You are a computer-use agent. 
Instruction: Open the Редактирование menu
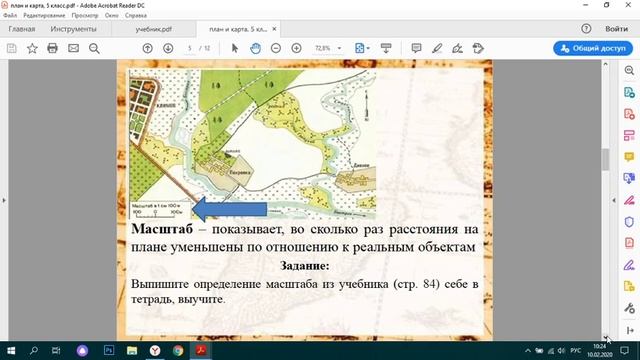(44, 16)
